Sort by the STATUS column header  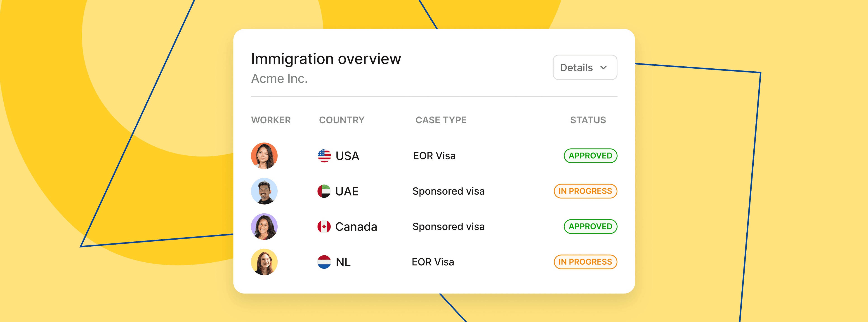(x=588, y=120)
